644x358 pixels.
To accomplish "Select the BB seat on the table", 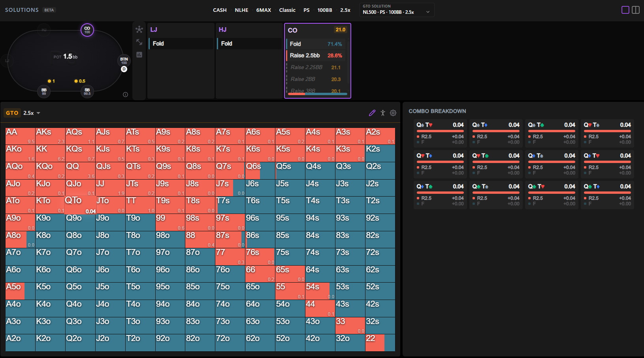I will [x=44, y=92].
